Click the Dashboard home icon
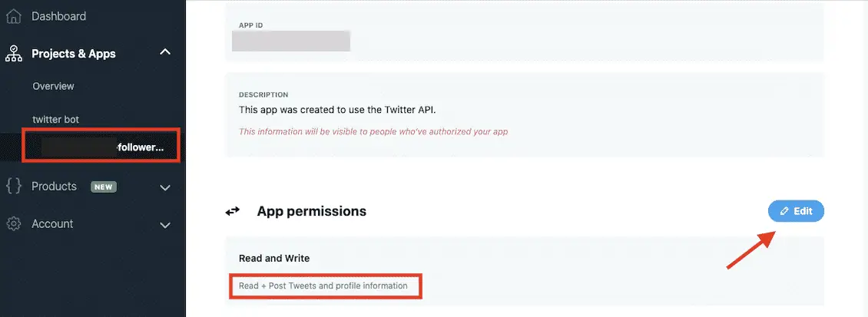 coord(13,16)
